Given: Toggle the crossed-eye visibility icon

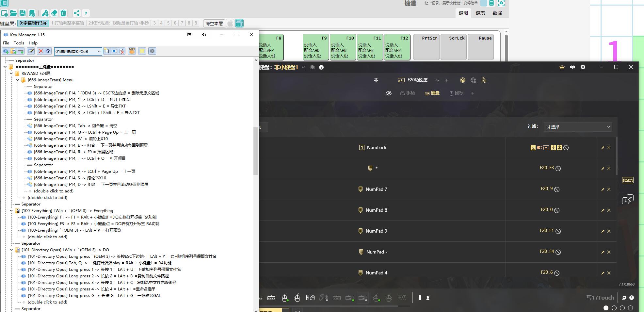Looking at the screenshot, I should 388,93.
